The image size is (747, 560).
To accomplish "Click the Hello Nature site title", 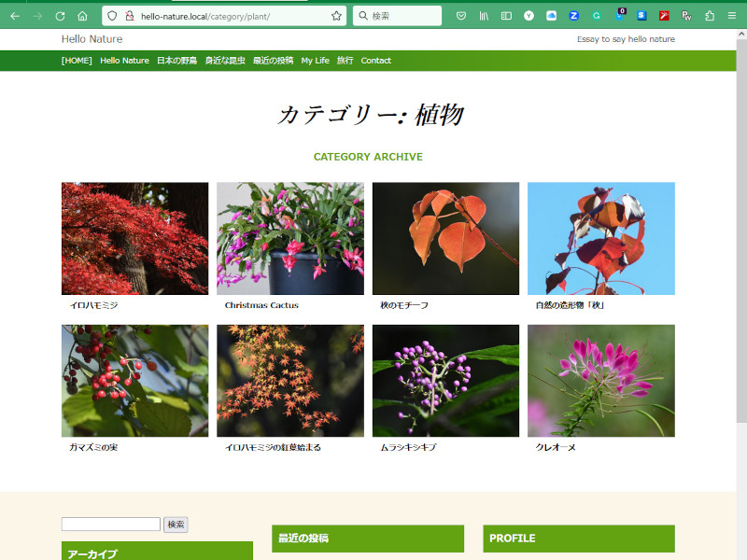I will tap(92, 39).
